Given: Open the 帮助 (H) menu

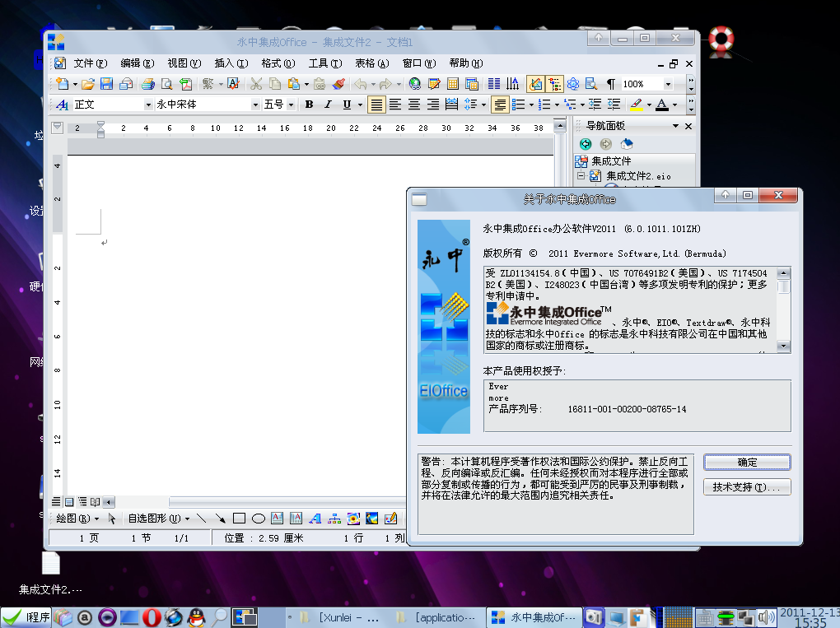Looking at the screenshot, I should [x=466, y=63].
